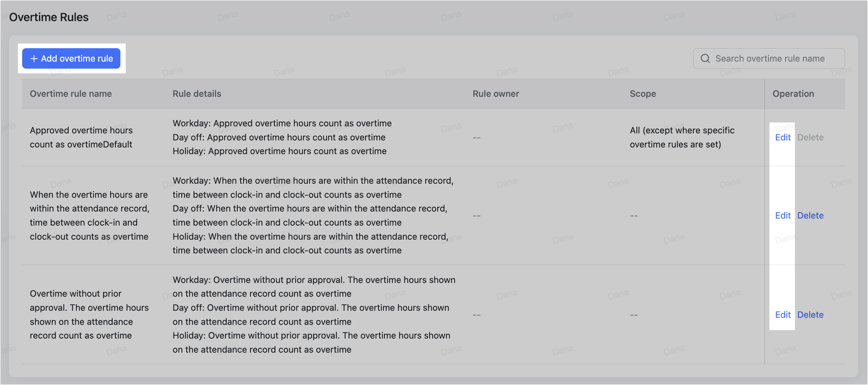Click the scope text showing All except specific rules
The image size is (868, 385).
[x=682, y=137]
